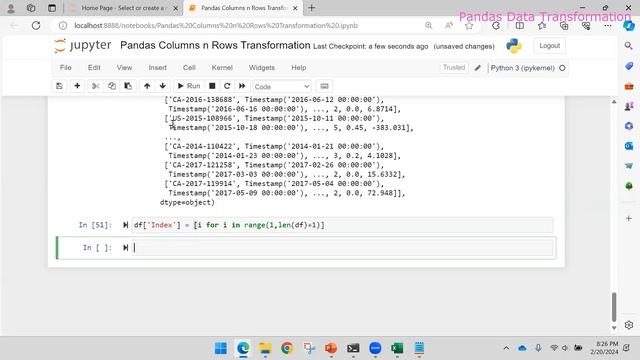Open Google Chrome from the taskbar

287,348
